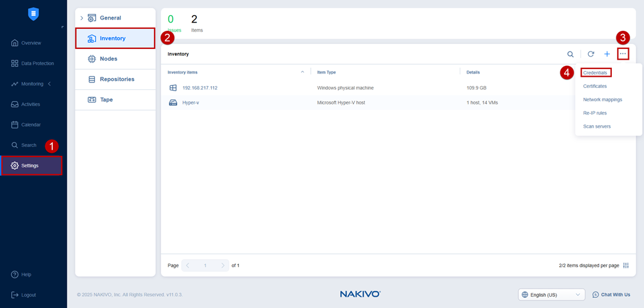The height and width of the screenshot is (308, 644).
Task: Go to the previous page arrow
Action: (187, 266)
